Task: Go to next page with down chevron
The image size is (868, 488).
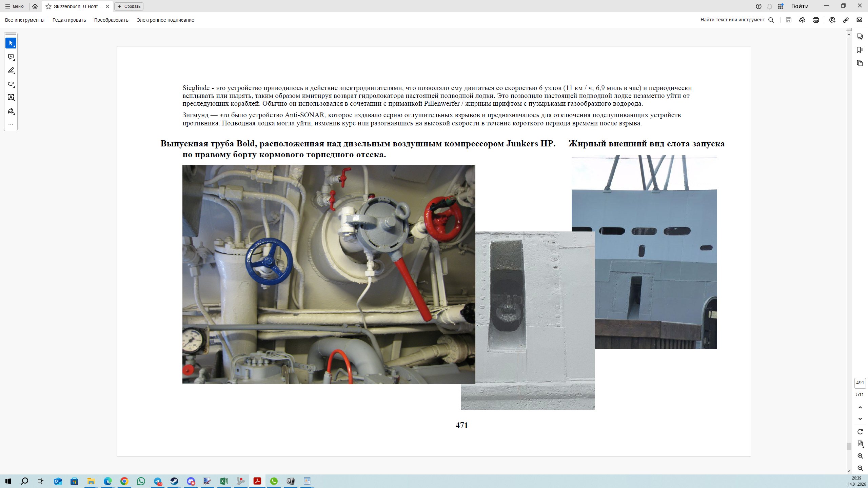Action: (860, 419)
